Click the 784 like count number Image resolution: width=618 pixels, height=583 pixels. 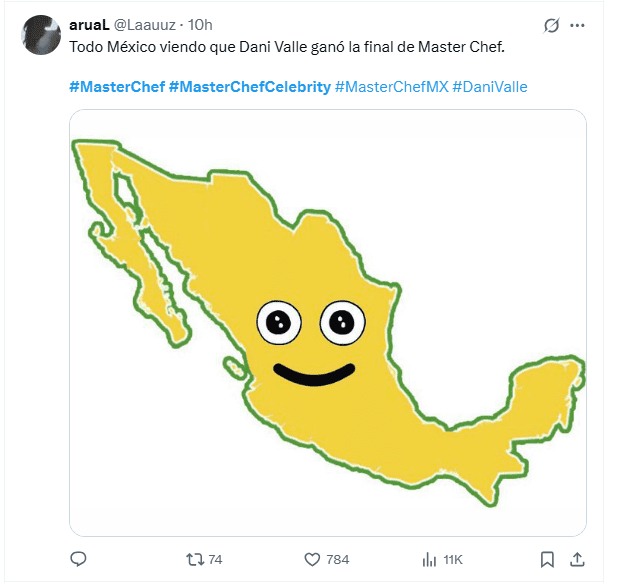click(338, 559)
